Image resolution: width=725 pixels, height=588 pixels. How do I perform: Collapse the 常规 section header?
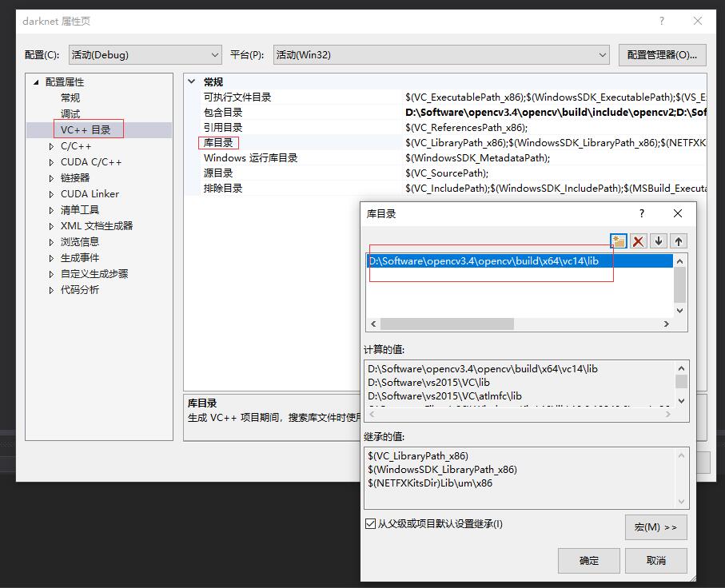[192, 81]
